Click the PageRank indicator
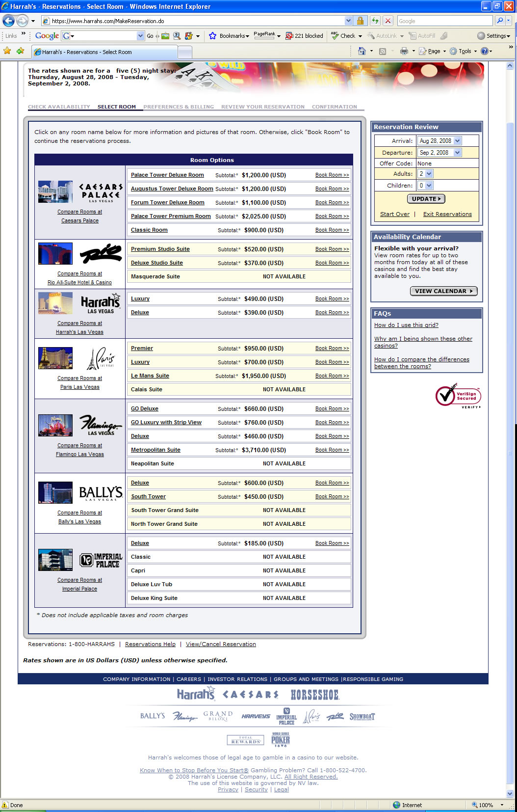 (x=264, y=36)
